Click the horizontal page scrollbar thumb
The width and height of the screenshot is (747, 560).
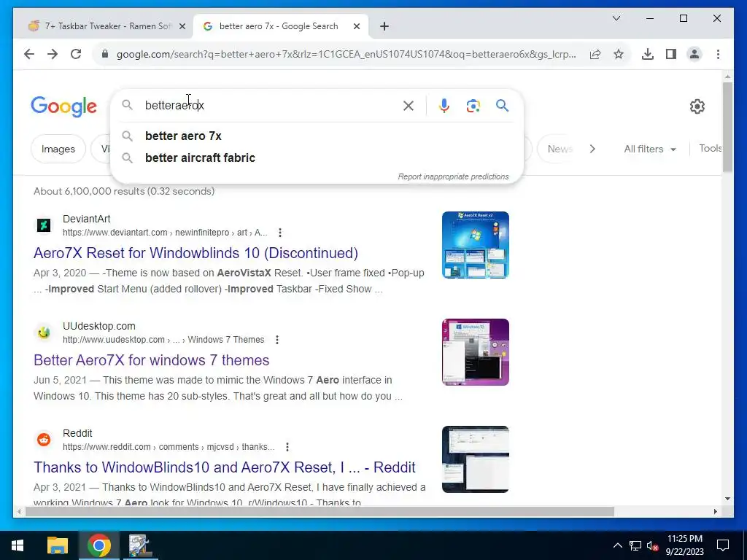pos(320,511)
